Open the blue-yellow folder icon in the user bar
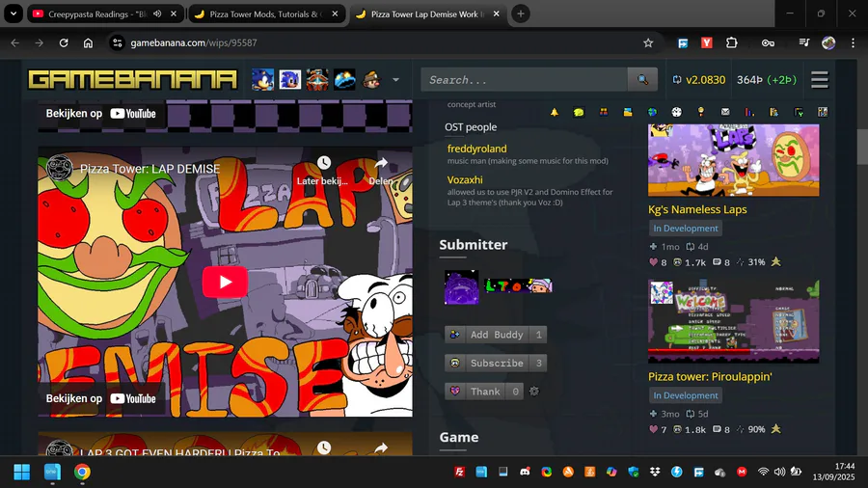 [x=628, y=112]
